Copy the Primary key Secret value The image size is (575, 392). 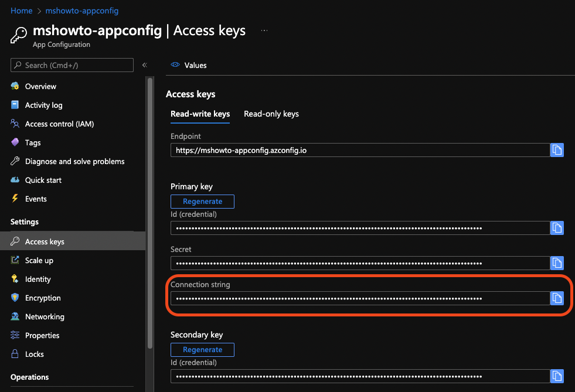point(557,263)
